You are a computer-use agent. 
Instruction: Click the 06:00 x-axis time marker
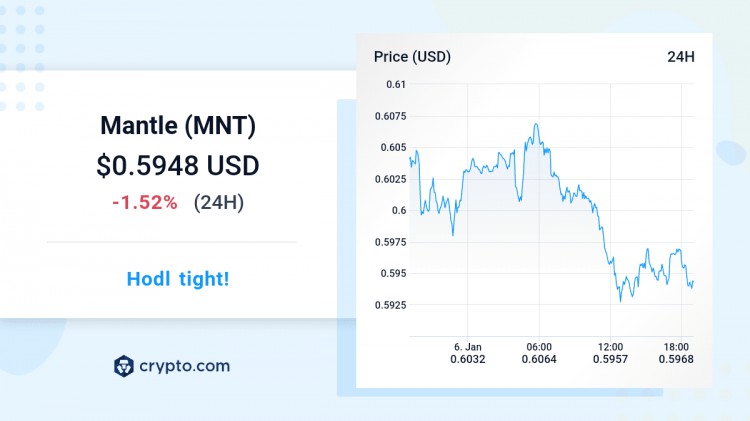coord(539,347)
